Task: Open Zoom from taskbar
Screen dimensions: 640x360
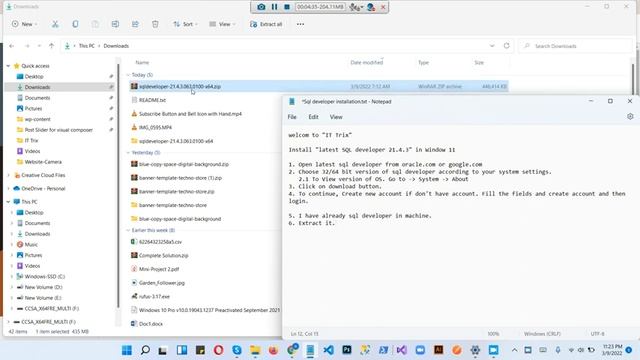Action: (x=420, y=350)
